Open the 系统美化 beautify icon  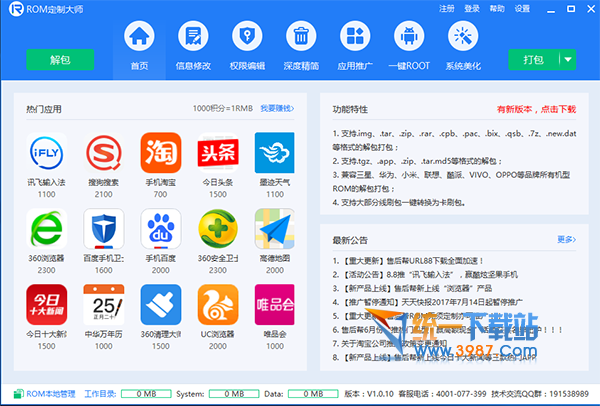pos(463,36)
